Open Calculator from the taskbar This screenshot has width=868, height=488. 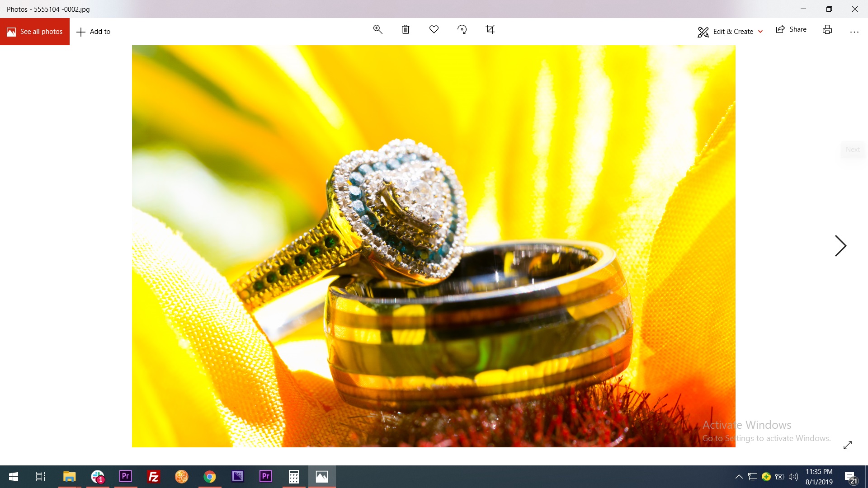(x=294, y=476)
